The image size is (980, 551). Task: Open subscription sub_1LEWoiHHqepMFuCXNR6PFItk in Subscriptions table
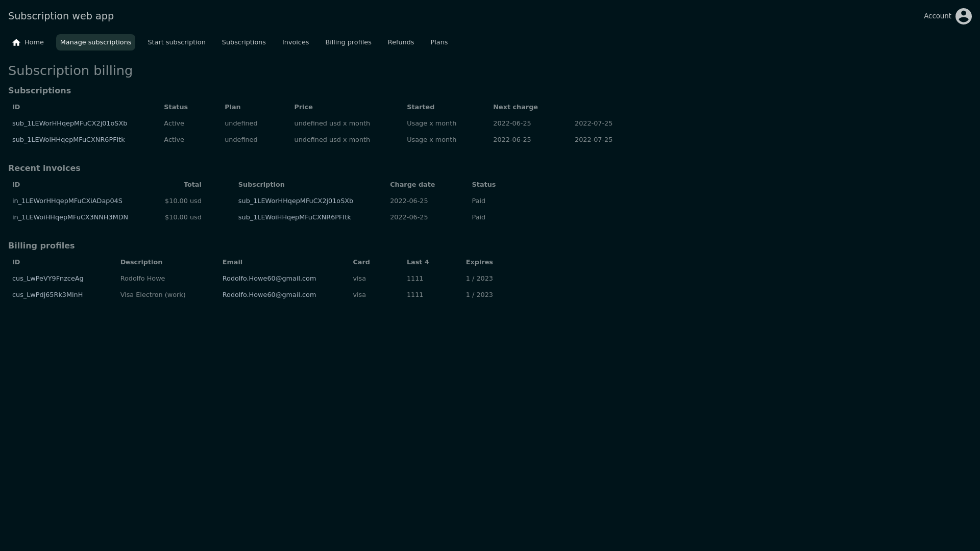pos(68,140)
